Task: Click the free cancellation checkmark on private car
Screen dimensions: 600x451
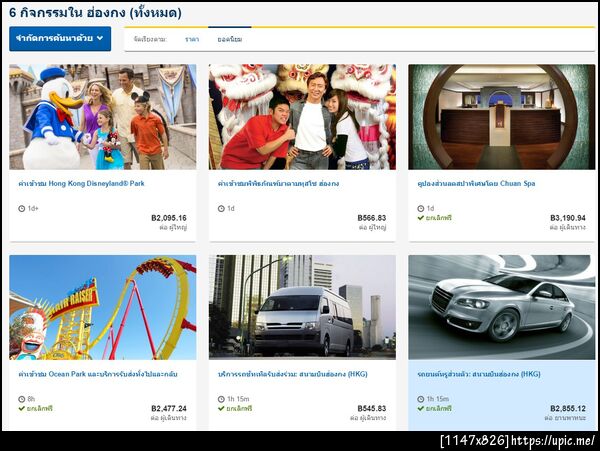Action: tap(421, 408)
